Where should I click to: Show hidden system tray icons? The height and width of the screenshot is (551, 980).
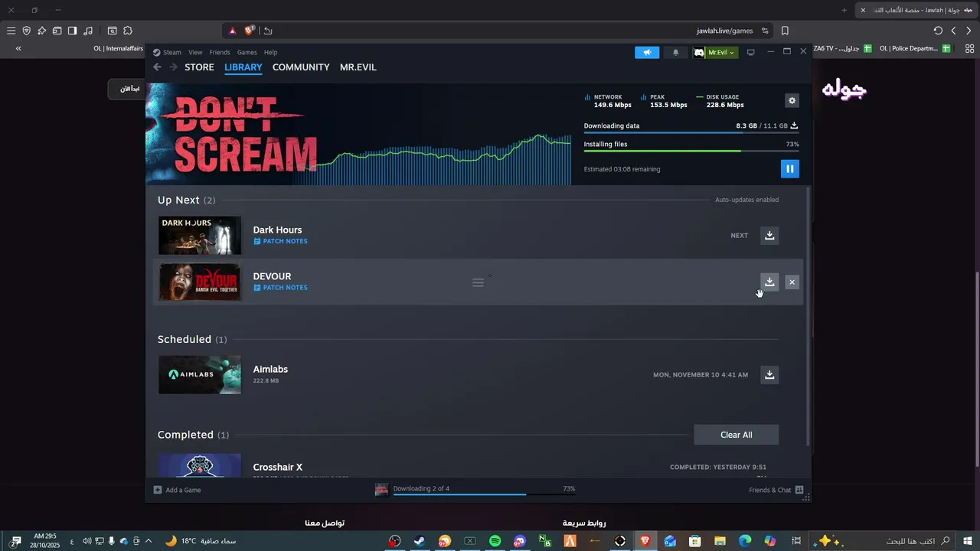(149, 541)
